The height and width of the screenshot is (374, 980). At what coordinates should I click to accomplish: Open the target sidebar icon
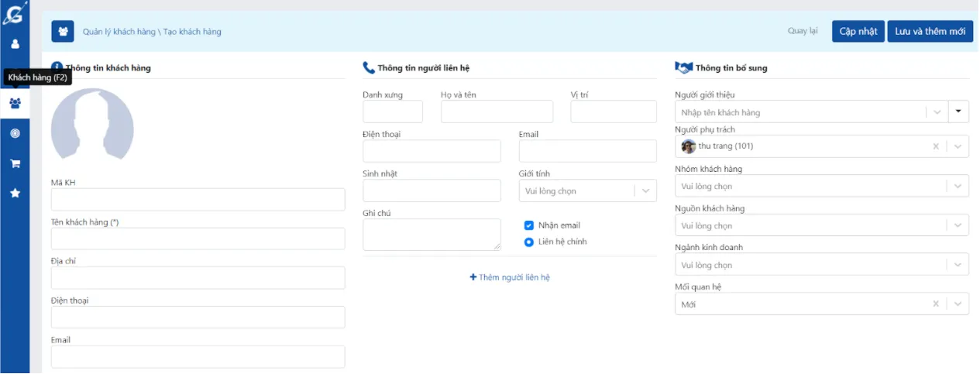15,133
